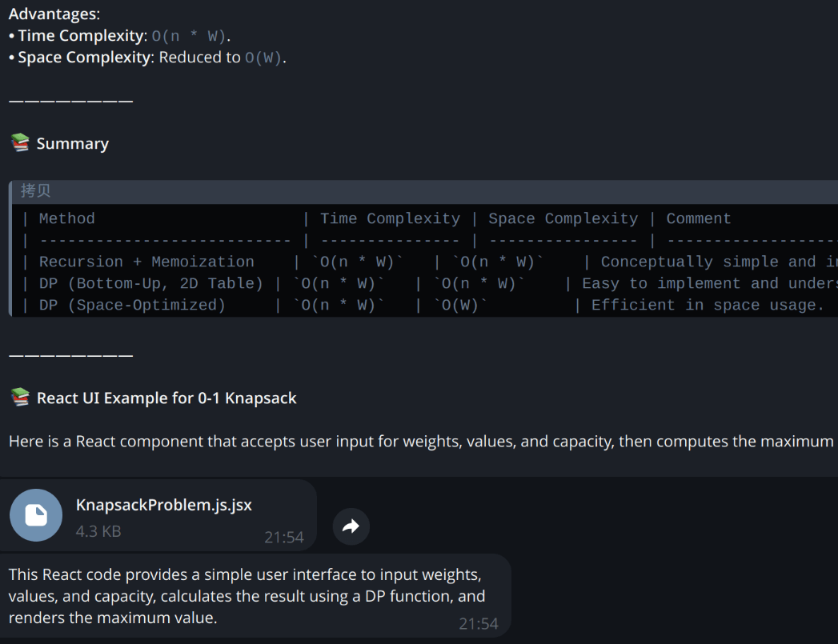This screenshot has height=644, width=838.
Task: Click 'Easy to implement' comment cell
Action: coord(709,283)
